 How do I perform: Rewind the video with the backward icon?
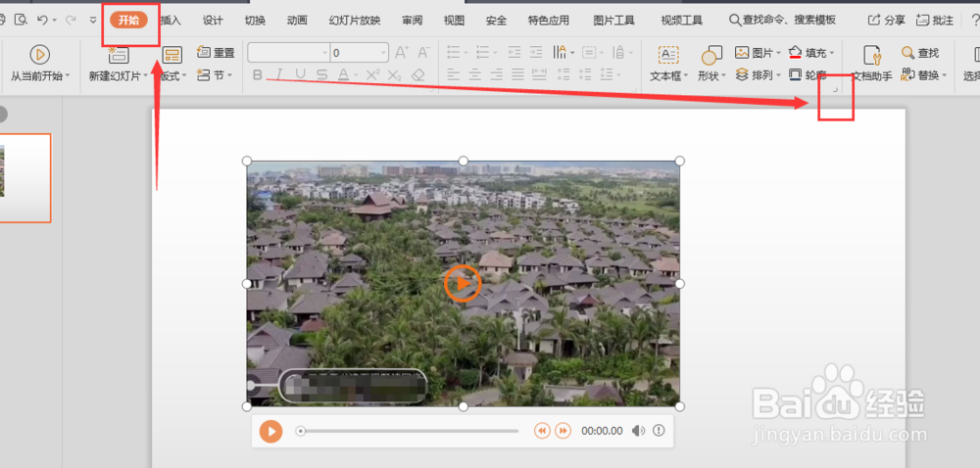[542, 431]
